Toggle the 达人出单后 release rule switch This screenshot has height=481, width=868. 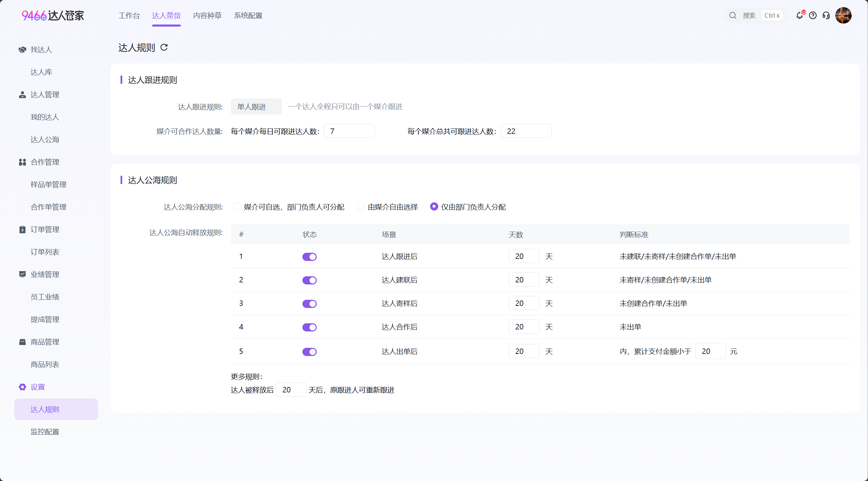310,352
